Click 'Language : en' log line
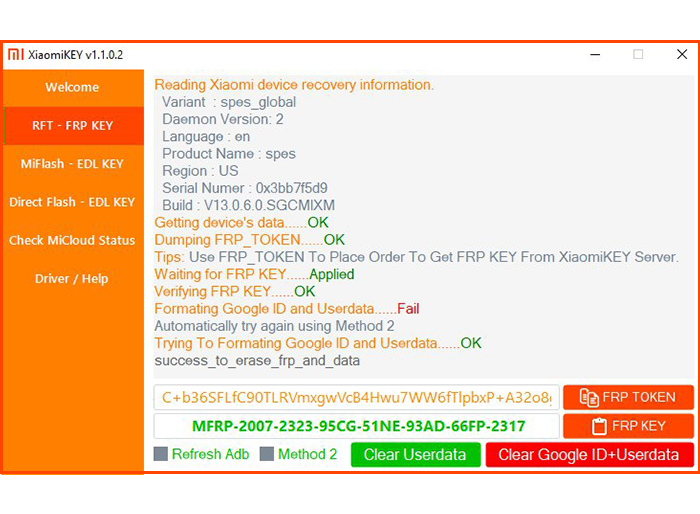 point(206,136)
